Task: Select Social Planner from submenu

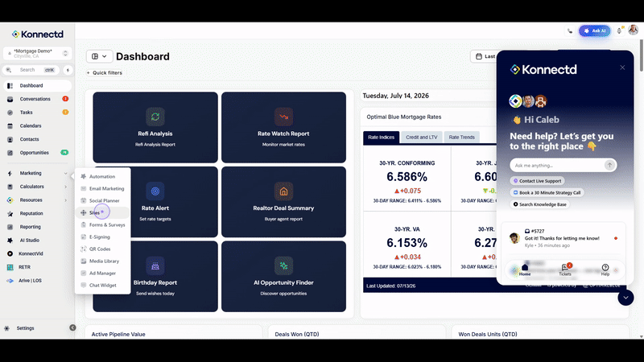Action: click(102, 200)
